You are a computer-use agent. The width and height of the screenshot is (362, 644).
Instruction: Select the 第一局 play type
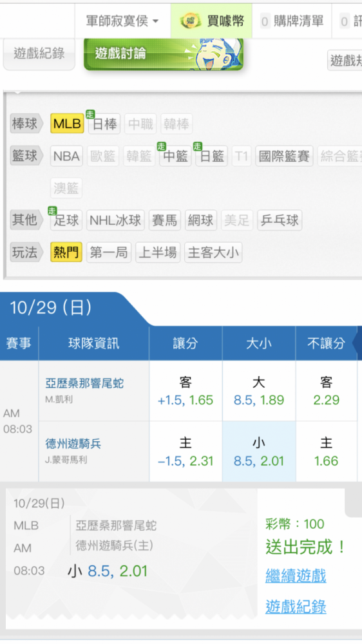[108, 252]
